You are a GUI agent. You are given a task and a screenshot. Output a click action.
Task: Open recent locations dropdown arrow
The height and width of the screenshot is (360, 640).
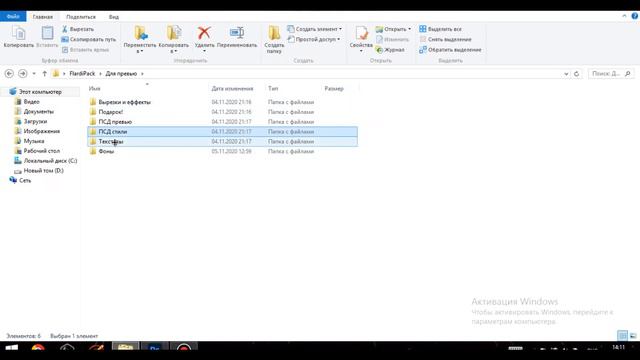click(x=34, y=74)
